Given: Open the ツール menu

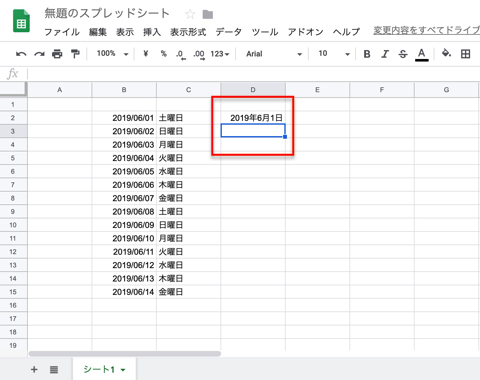Looking at the screenshot, I should 265,32.
